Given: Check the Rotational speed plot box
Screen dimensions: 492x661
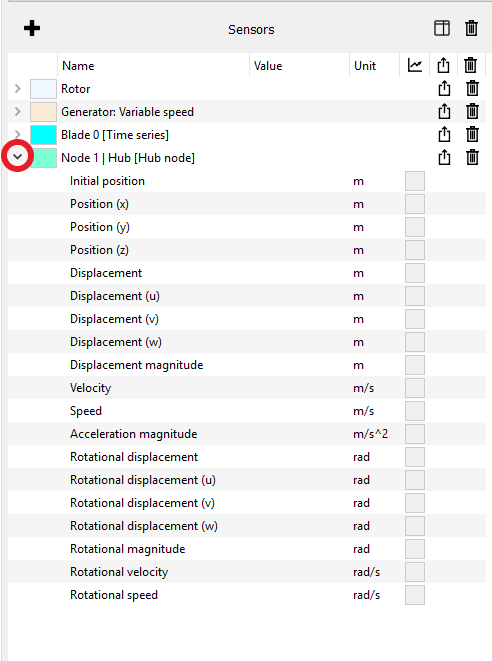Looking at the screenshot, I should coord(415,595).
